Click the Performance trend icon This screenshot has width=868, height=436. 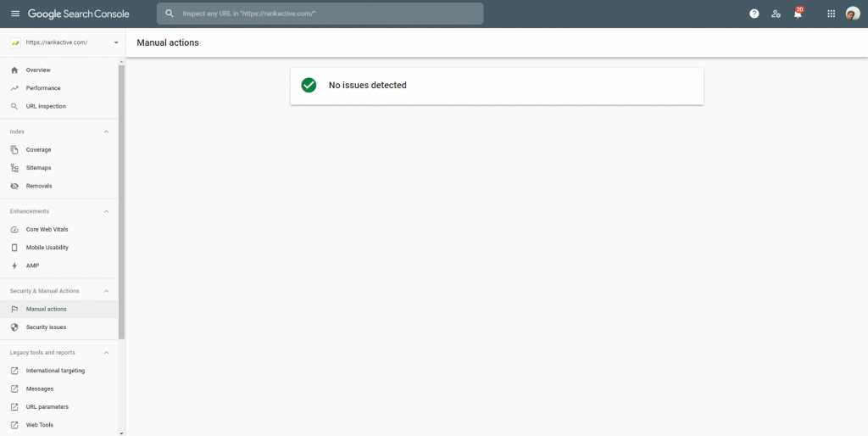(x=14, y=88)
